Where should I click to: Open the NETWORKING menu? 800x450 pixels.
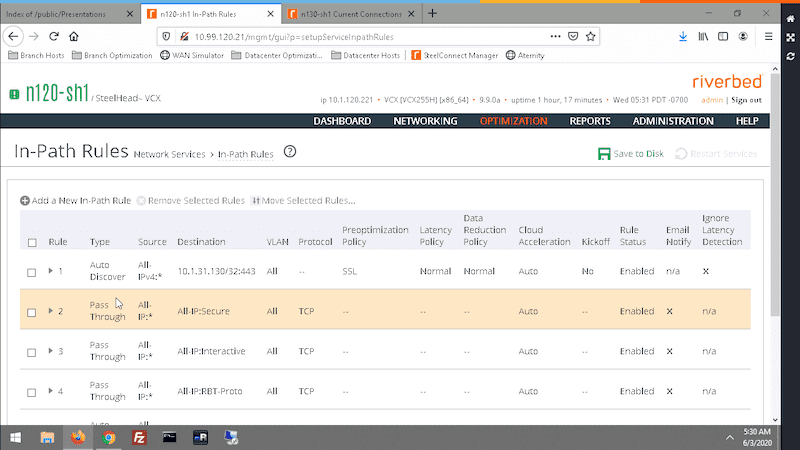tap(425, 121)
